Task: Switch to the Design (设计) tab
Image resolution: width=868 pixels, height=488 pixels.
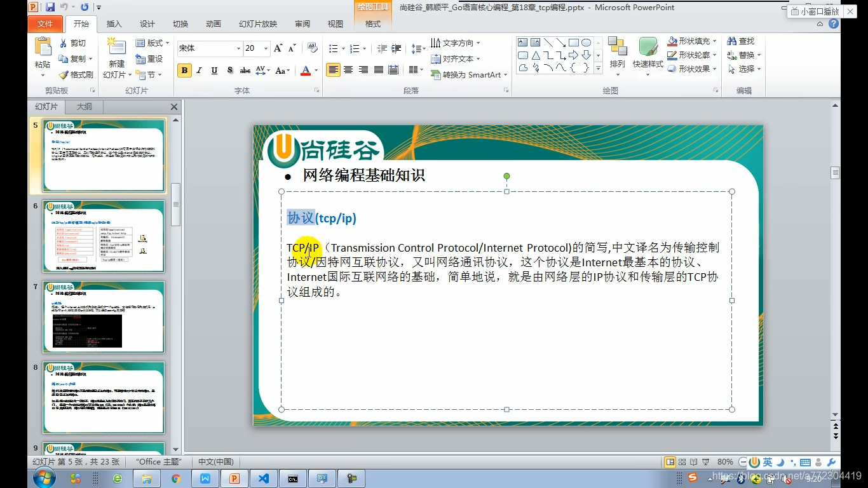Action: click(147, 24)
